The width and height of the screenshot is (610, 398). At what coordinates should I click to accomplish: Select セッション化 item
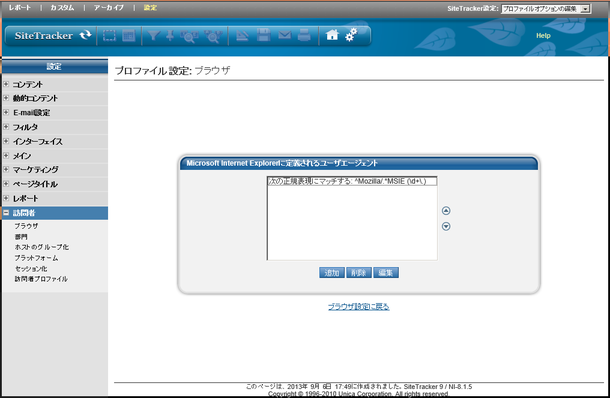(x=31, y=269)
